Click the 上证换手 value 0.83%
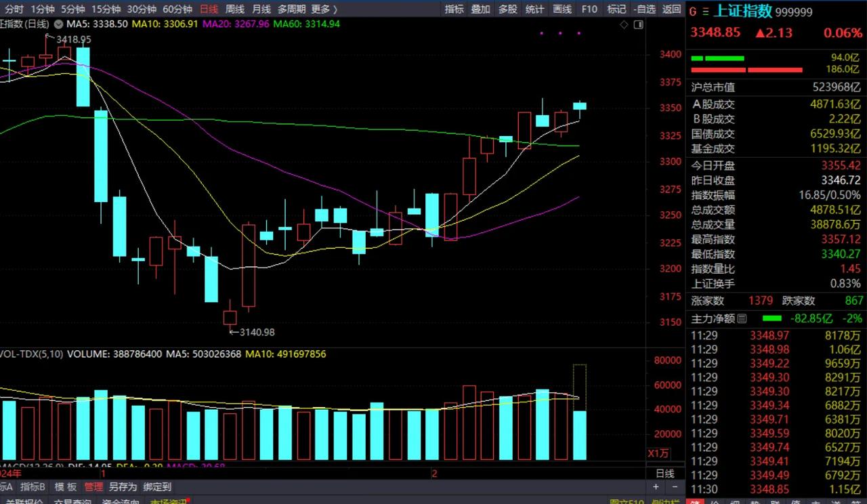Viewport: 867px width, 504px height. 846,284
